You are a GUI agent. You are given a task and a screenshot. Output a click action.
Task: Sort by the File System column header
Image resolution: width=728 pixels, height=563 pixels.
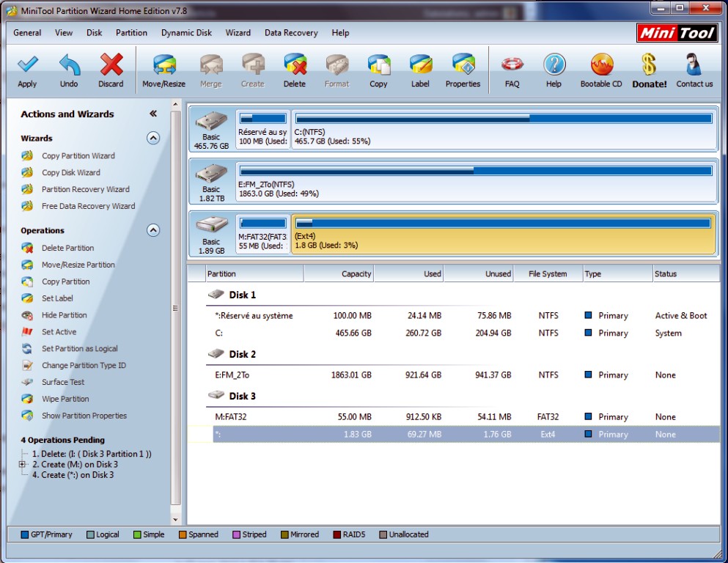(x=548, y=274)
